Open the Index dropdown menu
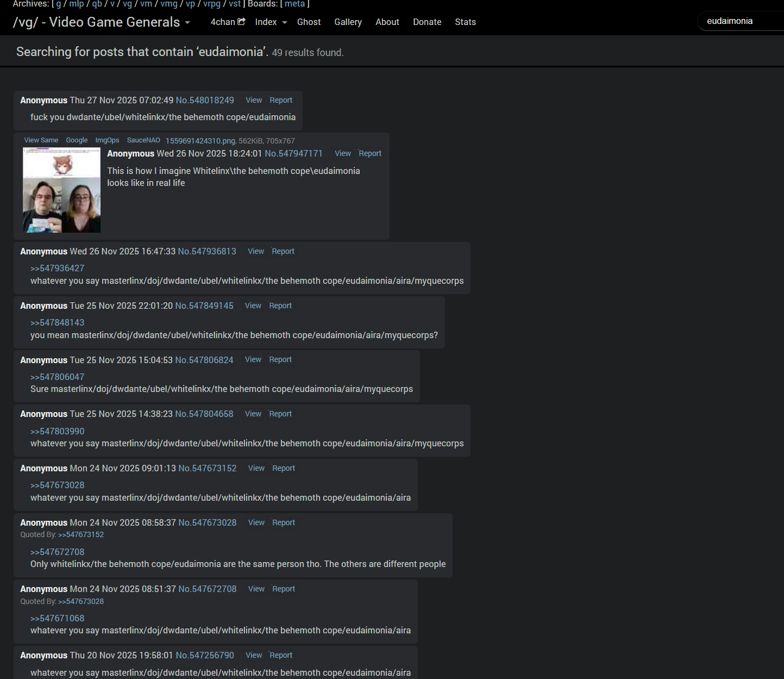Image resolution: width=784 pixels, height=679 pixels. pyautogui.click(x=271, y=22)
